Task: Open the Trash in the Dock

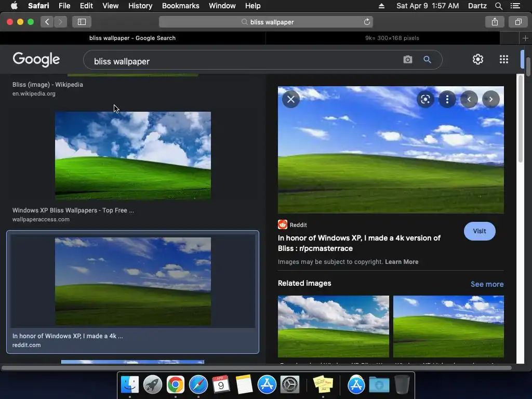Action: (x=402, y=384)
